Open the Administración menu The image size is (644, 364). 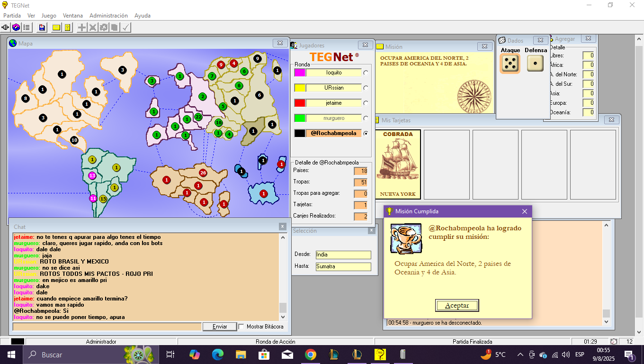click(108, 16)
